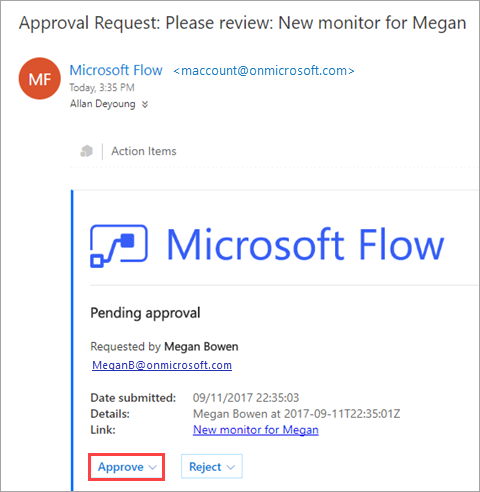Open the MeganB@onmicrosoft.com email link
Image resolution: width=480 pixels, height=492 pixels.
[162, 365]
